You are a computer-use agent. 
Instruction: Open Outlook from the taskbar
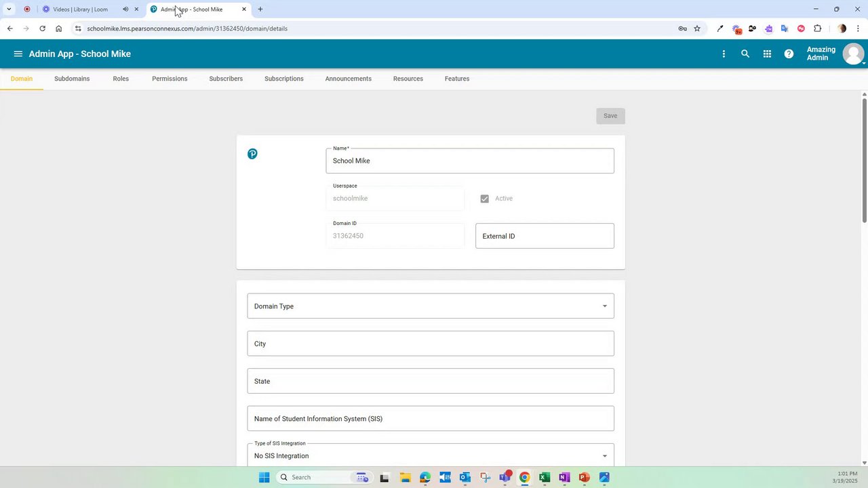point(465,477)
